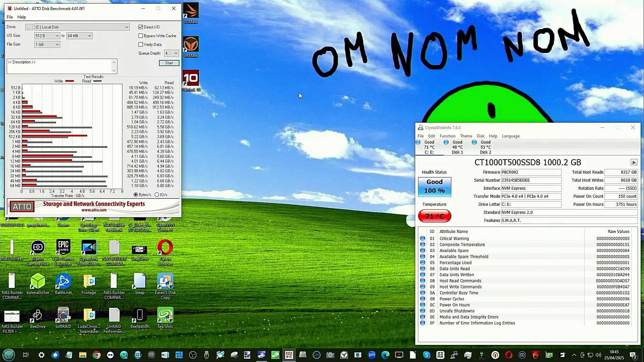644x362 pixels.
Task: Click the www.atto.com link
Action: click(94, 210)
